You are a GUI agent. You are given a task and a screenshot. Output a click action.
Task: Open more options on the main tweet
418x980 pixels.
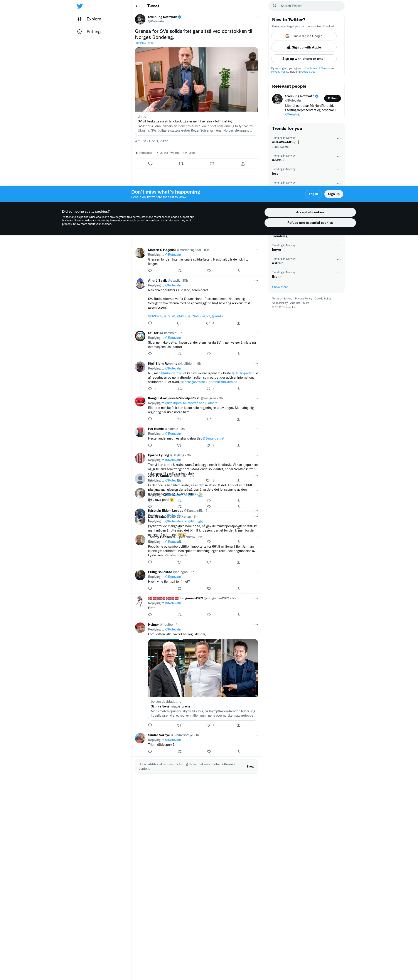256,17
